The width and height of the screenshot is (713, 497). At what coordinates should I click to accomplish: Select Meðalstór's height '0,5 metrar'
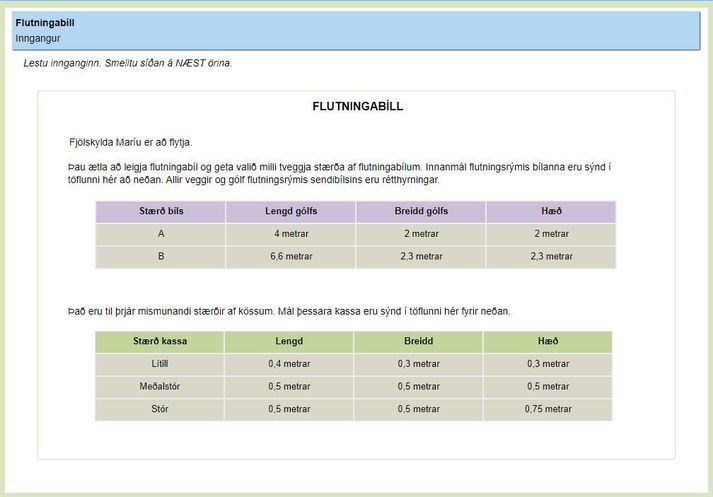pyautogui.click(x=548, y=387)
